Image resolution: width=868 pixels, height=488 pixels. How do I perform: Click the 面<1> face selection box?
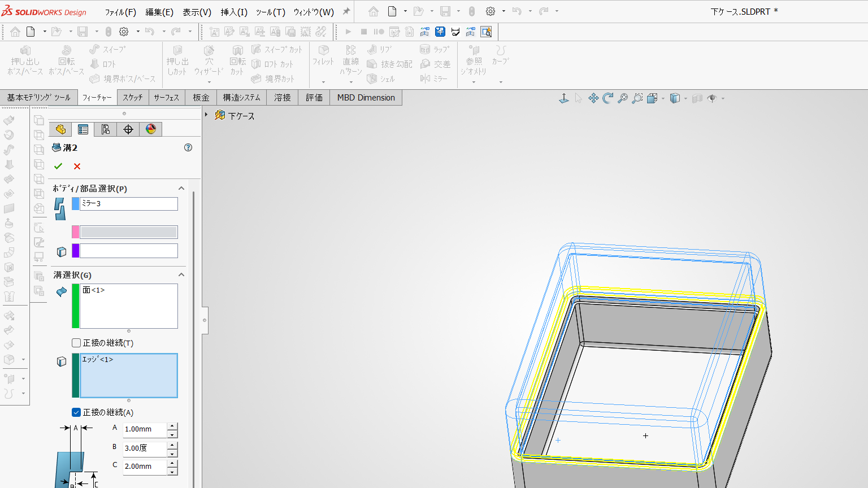click(x=129, y=306)
